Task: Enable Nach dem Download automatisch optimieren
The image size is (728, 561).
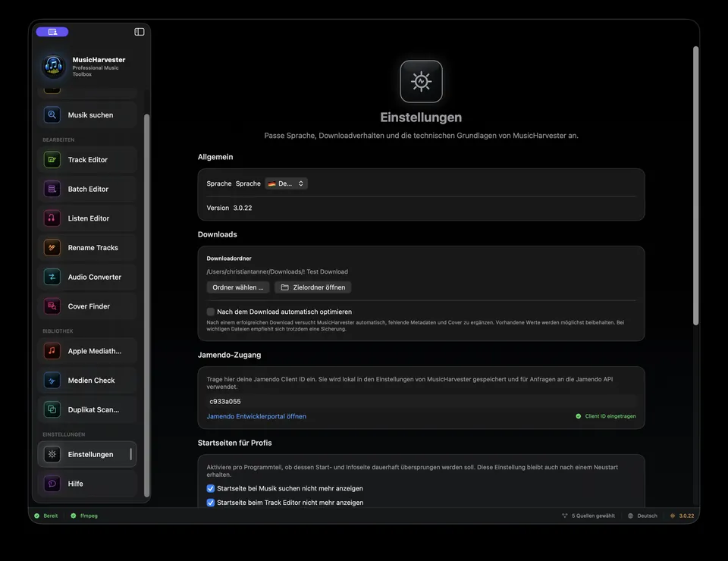Action: (210, 312)
